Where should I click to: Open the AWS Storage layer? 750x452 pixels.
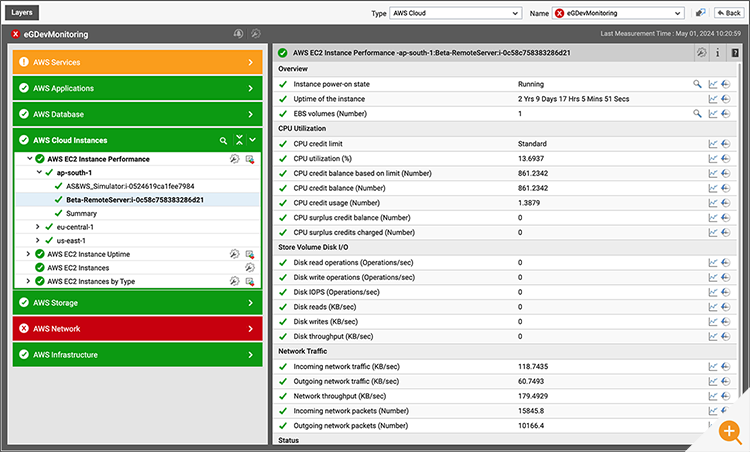pos(138,303)
